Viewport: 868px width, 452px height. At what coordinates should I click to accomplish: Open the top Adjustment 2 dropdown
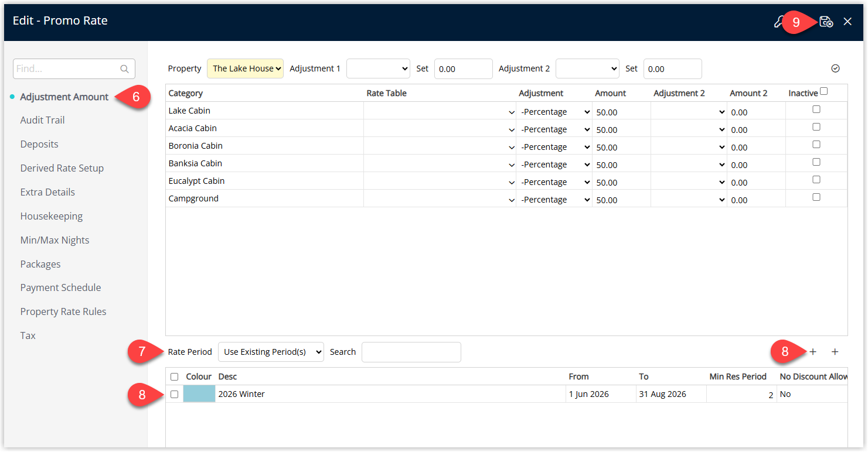[587, 69]
